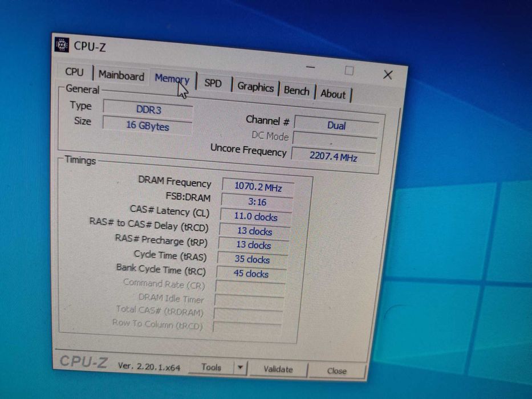Screen dimensions: 532x399
Task: Click the Validate button
Action: (278, 369)
